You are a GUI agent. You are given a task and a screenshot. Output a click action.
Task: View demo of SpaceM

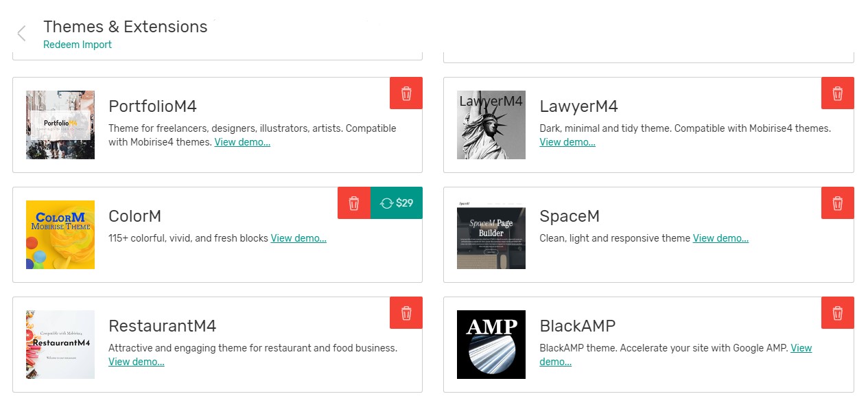coord(720,238)
